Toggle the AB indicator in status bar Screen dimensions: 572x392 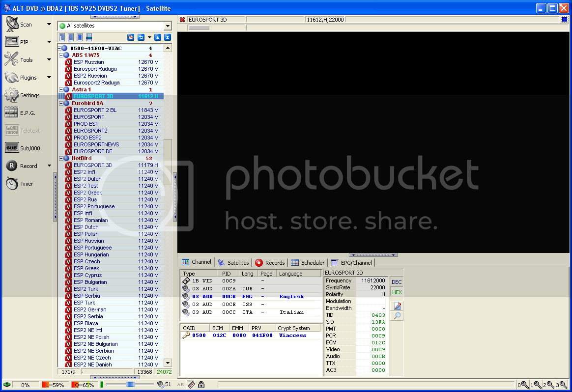pyautogui.click(x=180, y=384)
